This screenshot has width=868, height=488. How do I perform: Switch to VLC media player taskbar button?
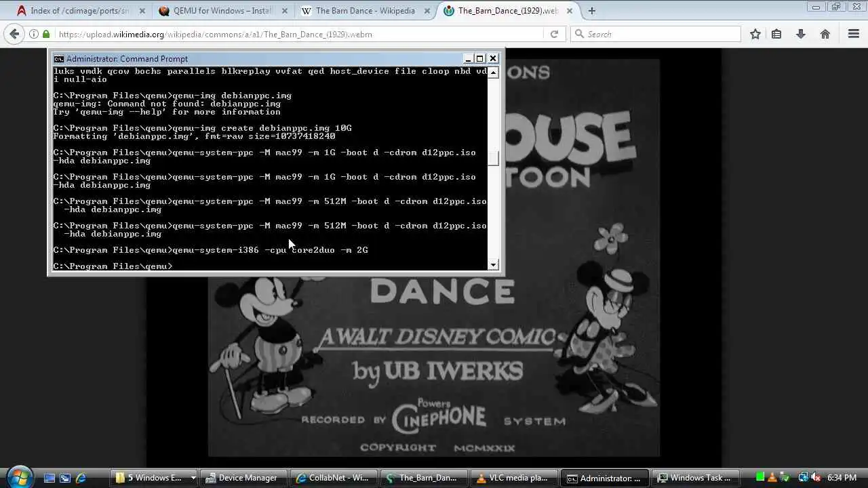tap(514, 478)
